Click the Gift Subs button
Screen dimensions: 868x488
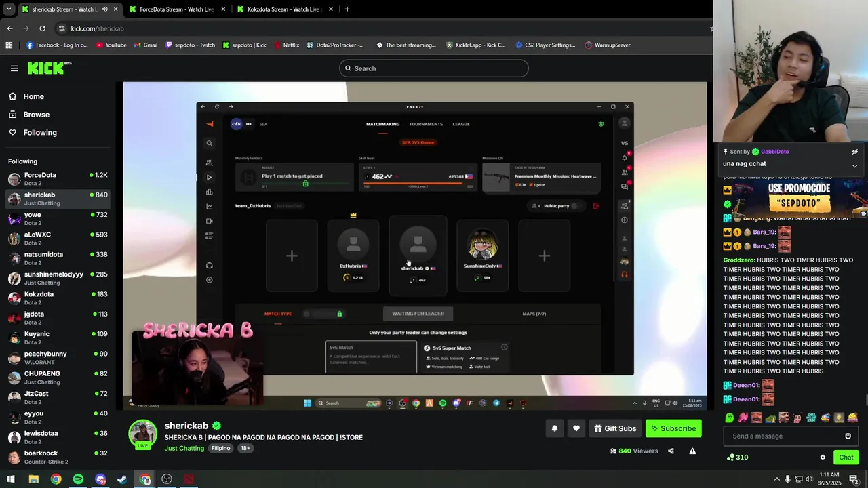pyautogui.click(x=615, y=428)
